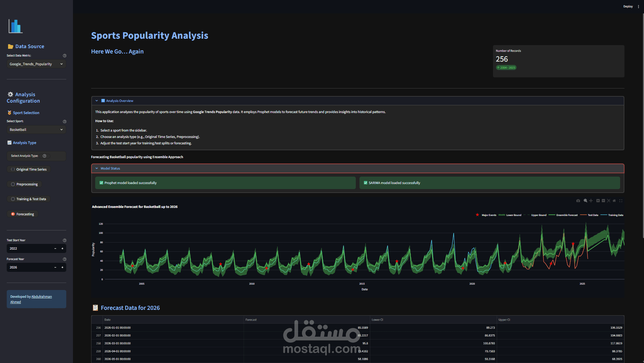
Task: Select the Preprocessing radio option
Action: coord(24,184)
